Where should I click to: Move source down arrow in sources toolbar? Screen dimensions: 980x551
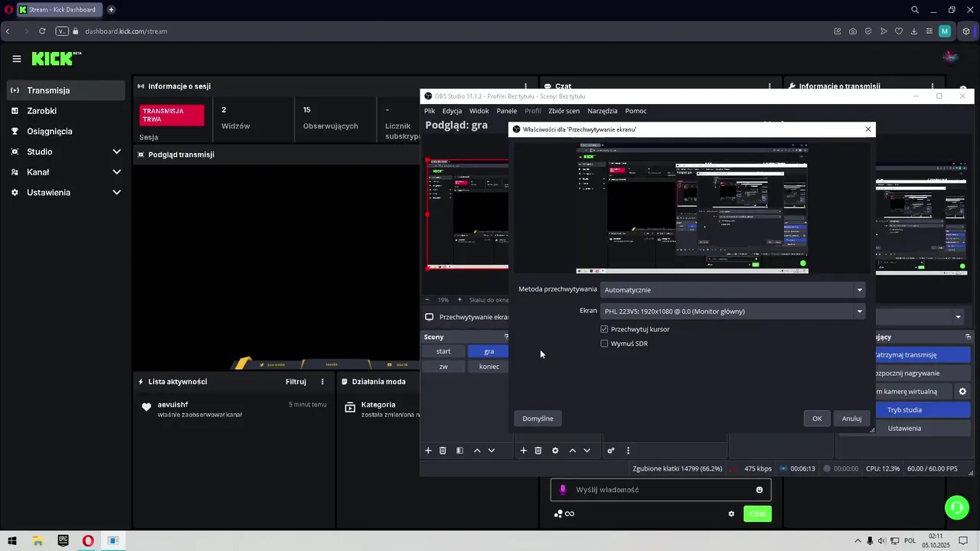[x=587, y=451]
